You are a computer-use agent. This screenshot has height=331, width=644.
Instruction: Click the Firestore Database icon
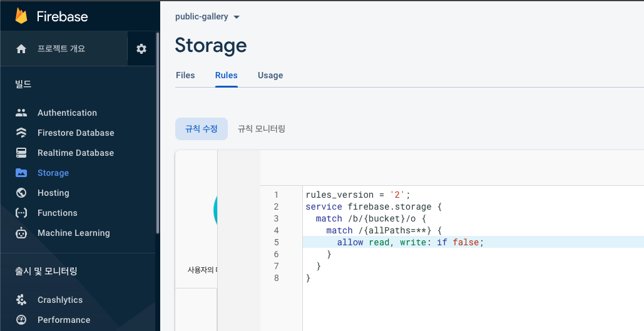[x=21, y=133]
